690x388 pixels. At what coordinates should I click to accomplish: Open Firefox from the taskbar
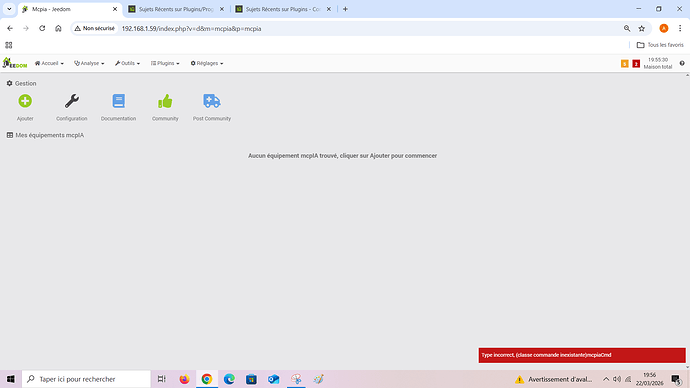pos(184,379)
